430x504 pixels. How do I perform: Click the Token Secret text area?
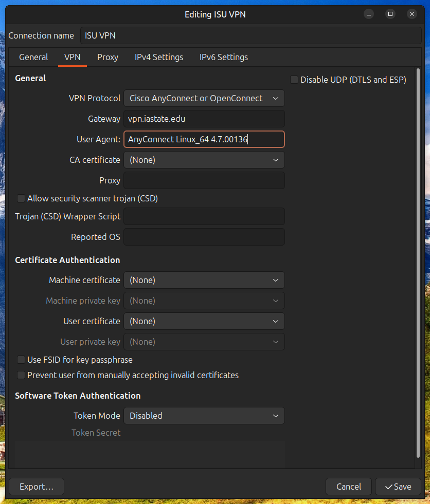coord(150,455)
